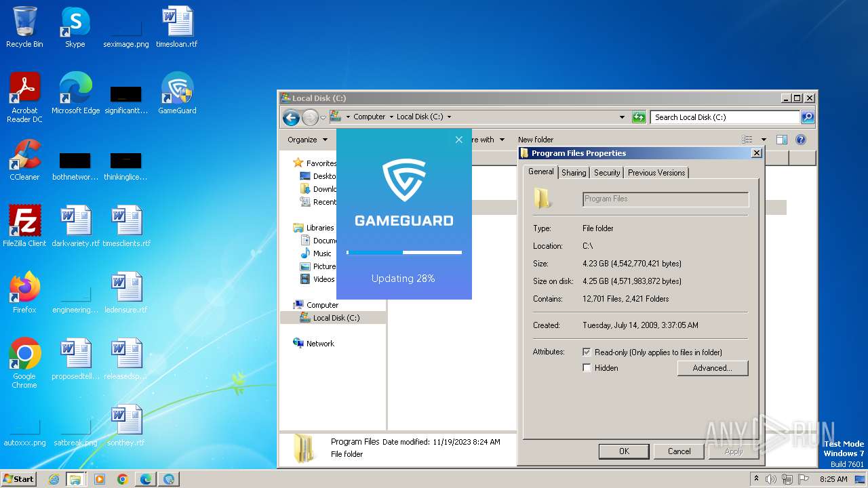868x488 pixels.
Task: Open Microsoft Edge desktop shortcut
Action: 75,94
